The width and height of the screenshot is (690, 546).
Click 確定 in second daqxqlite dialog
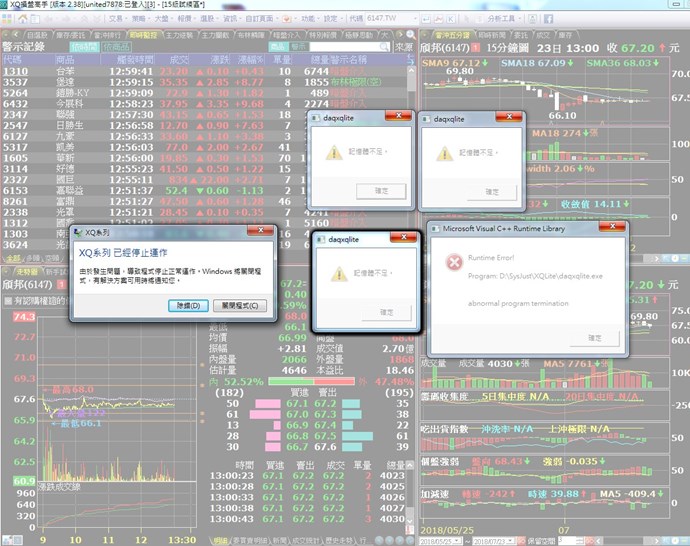pyautogui.click(x=492, y=192)
